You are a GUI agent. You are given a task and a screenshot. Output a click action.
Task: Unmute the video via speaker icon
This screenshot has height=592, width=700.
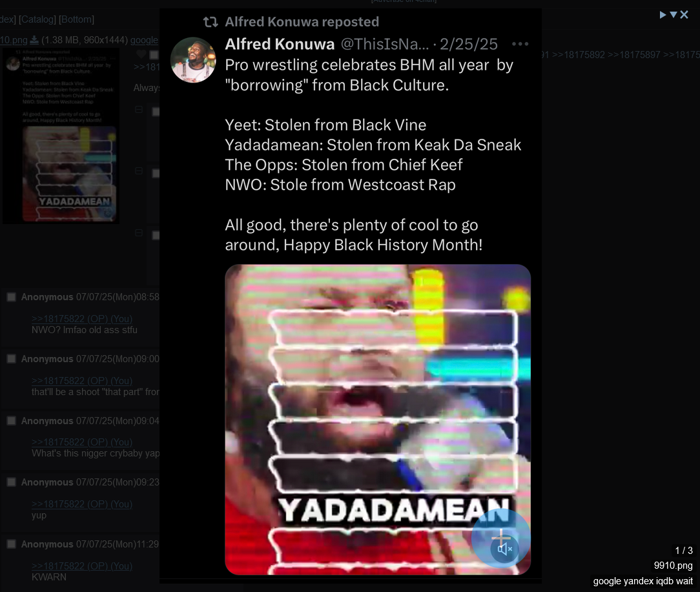coord(504,549)
